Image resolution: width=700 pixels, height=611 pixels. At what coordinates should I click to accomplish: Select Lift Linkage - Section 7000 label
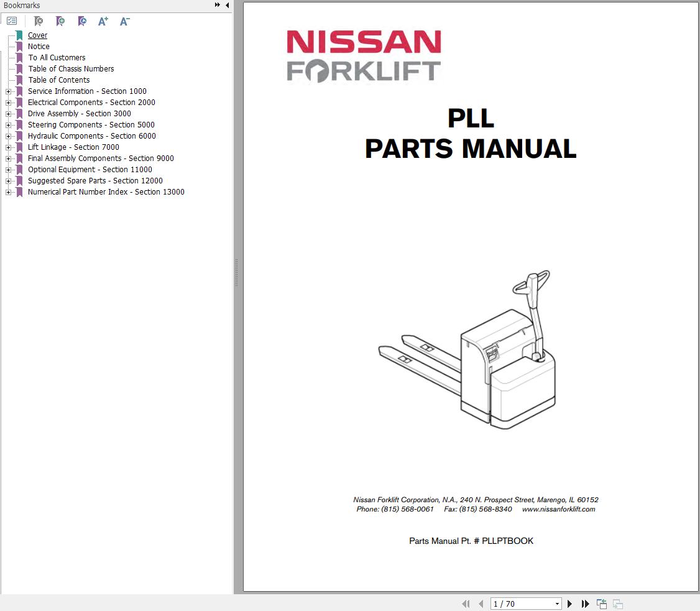[x=73, y=147]
